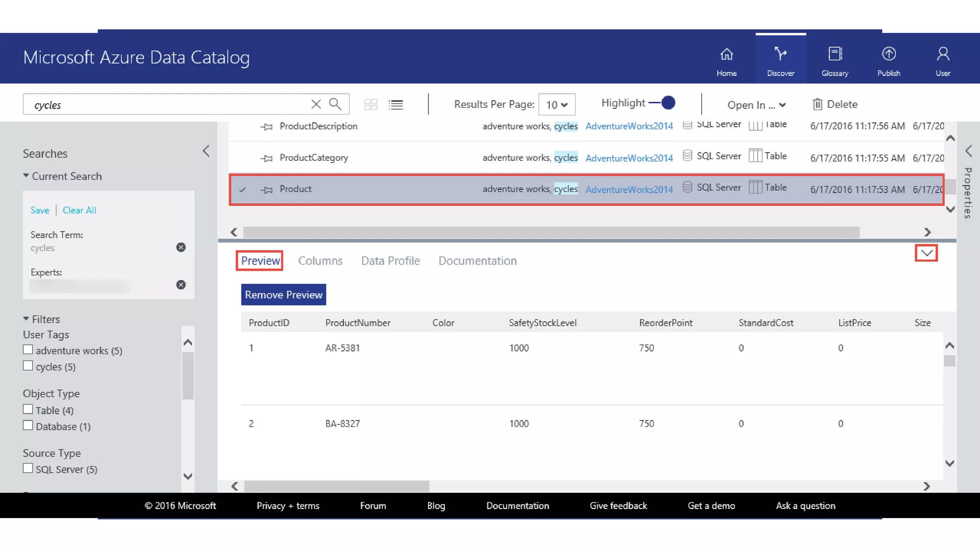Screen dimensions: 980x551
Task: Expand the Open In menu
Action: (756, 105)
